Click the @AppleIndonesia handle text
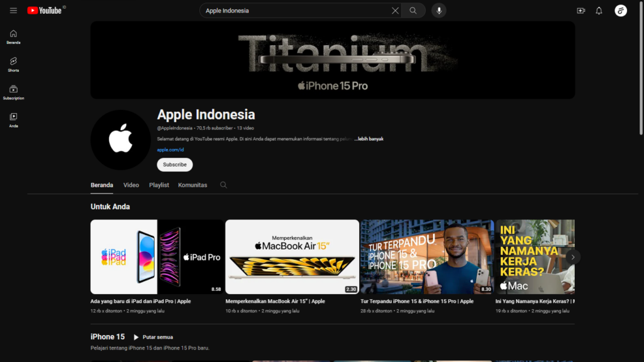The height and width of the screenshot is (362, 644). (175, 128)
